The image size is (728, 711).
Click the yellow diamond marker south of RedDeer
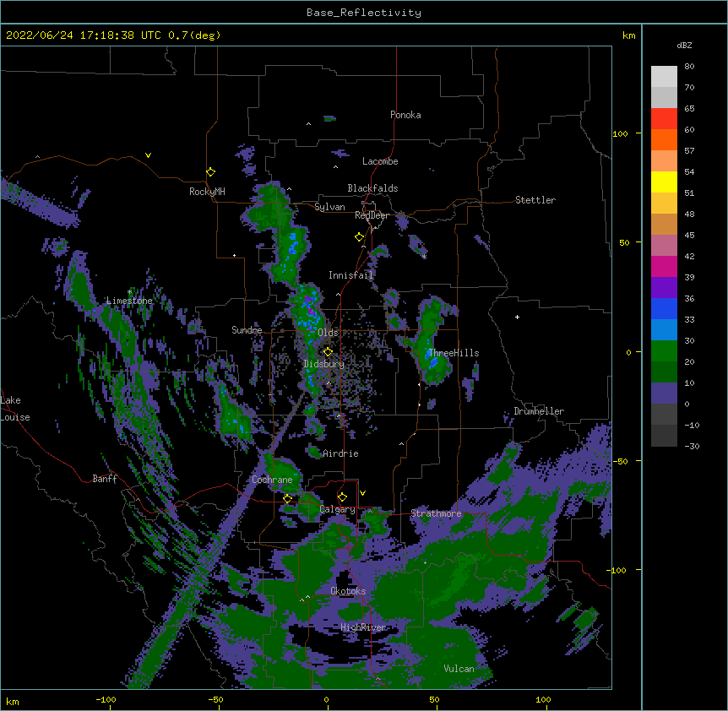tap(360, 237)
